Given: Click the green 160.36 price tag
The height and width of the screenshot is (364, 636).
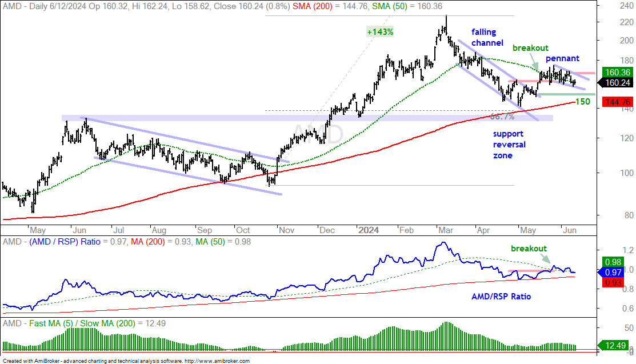Looking at the screenshot, I should (x=617, y=72).
